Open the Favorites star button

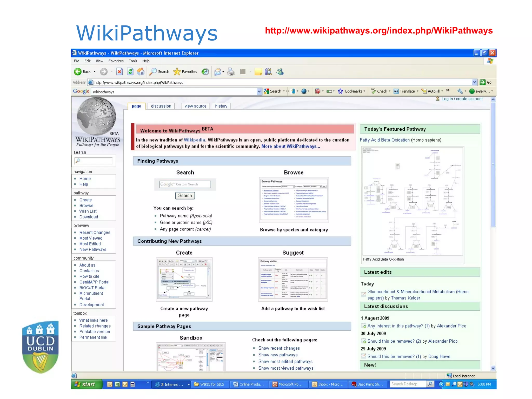[x=185, y=71]
